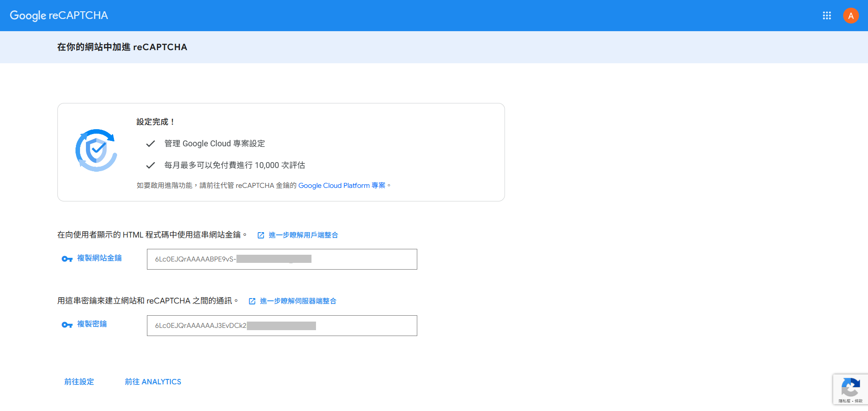This screenshot has height=411, width=868.
Task: Open the Google Cloud Platform 專案 link
Action: tap(342, 186)
